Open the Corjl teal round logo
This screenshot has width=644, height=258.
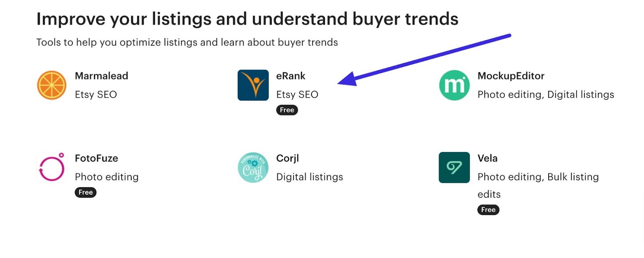(253, 168)
